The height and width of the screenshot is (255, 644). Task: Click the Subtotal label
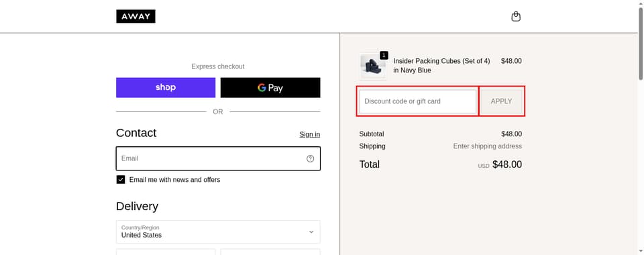pos(372,134)
